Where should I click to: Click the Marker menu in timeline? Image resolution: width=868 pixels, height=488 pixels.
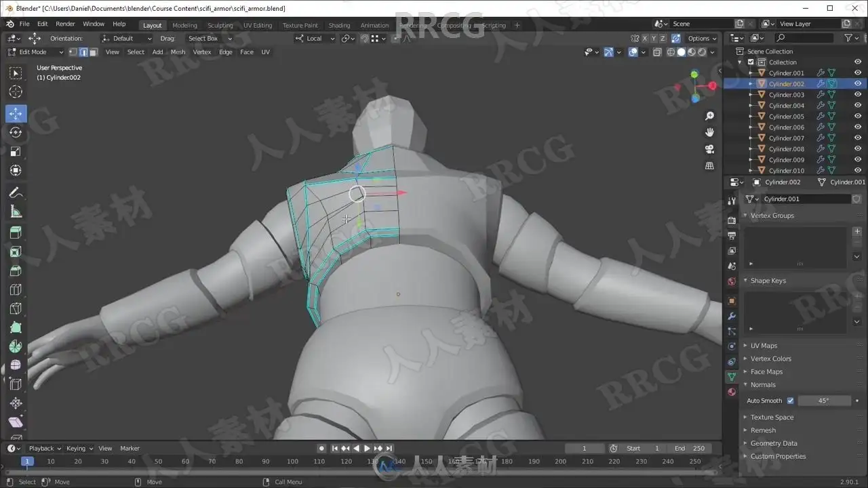pos(130,448)
